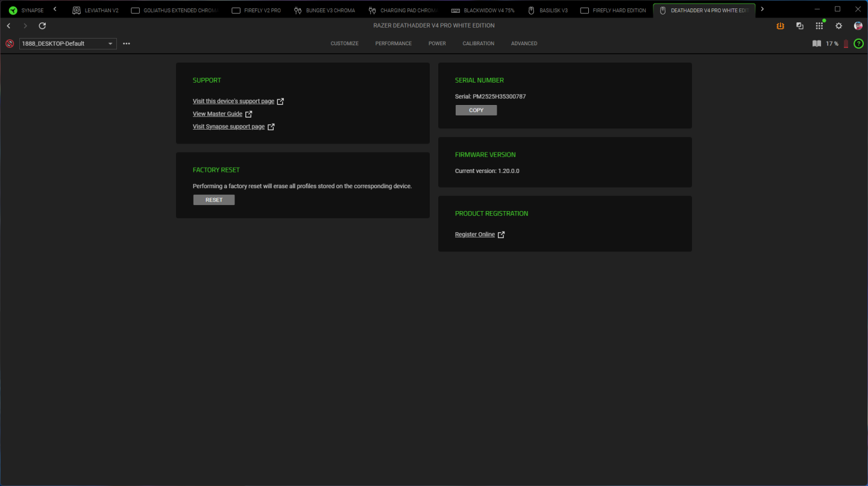The image size is (868, 486).
Task: Open the guide book icon
Action: (x=817, y=43)
